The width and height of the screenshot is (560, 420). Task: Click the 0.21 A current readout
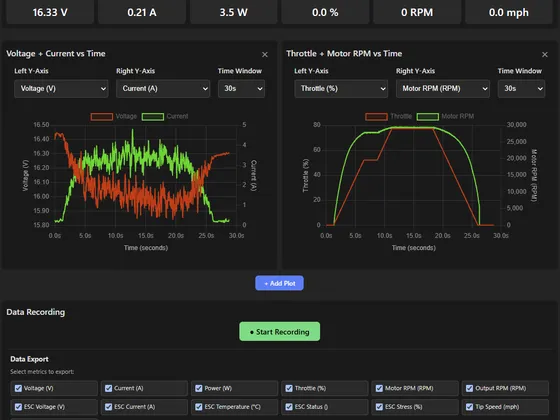[142, 12]
